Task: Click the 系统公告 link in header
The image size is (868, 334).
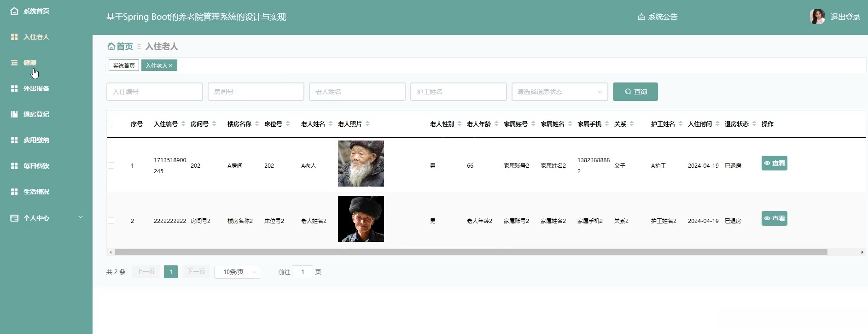Action: point(663,17)
